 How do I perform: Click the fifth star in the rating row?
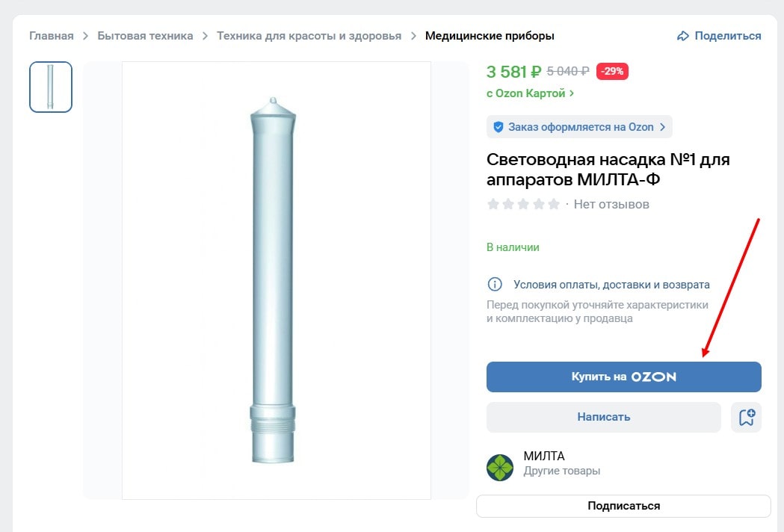tap(553, 203)
